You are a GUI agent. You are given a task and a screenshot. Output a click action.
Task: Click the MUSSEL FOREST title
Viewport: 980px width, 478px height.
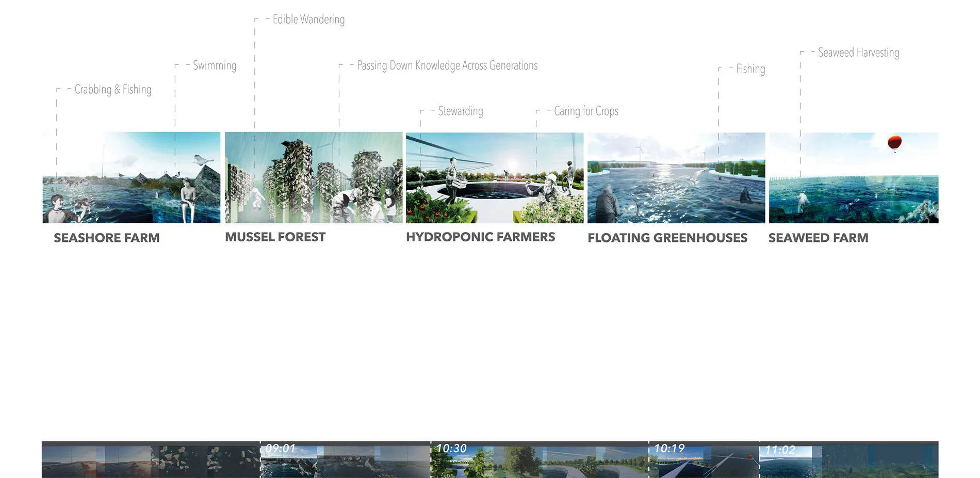click(x=275, y=237)
